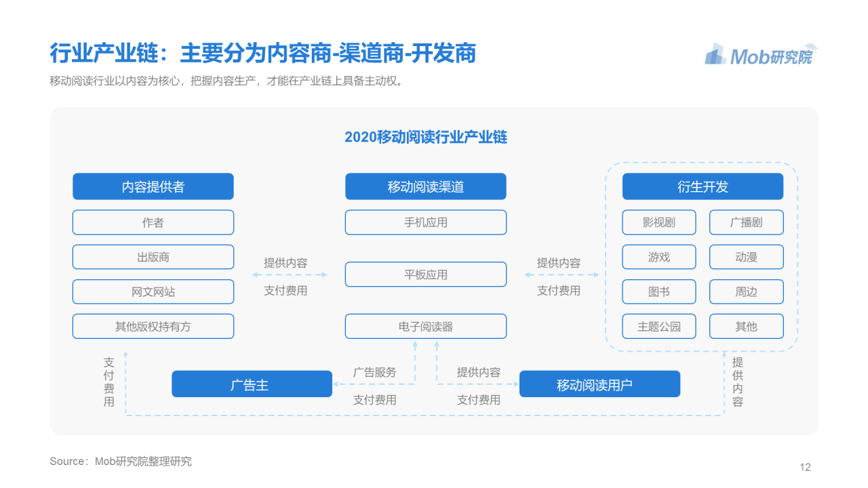Click the 广告服务 arrow label

[374, 372]
